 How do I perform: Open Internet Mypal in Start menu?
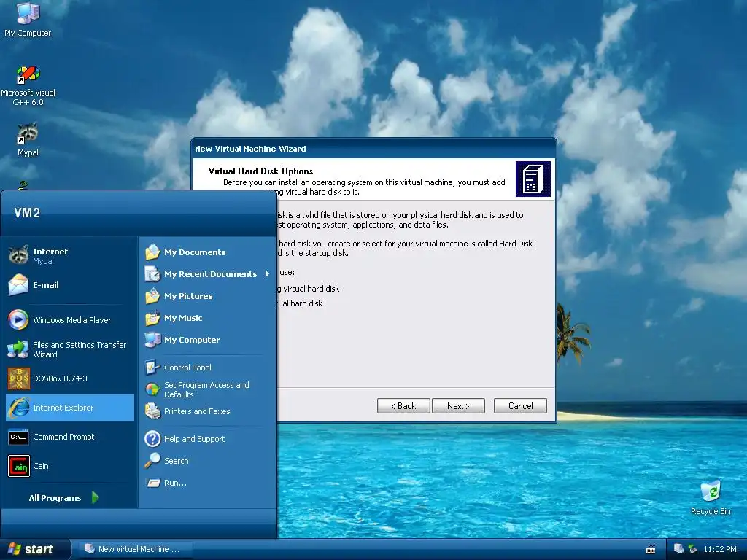pos(70,256)
